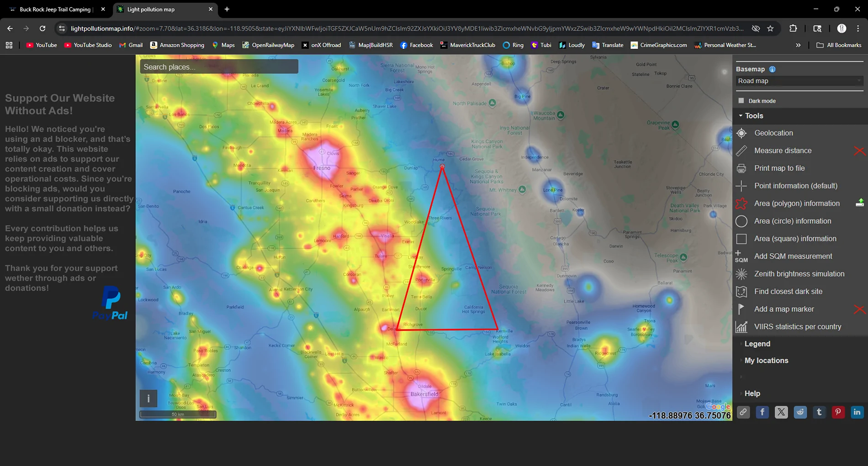Remove markers with red X beside Add a map marker
This screenshot has width=868, height=466.
tap(859, 309)
